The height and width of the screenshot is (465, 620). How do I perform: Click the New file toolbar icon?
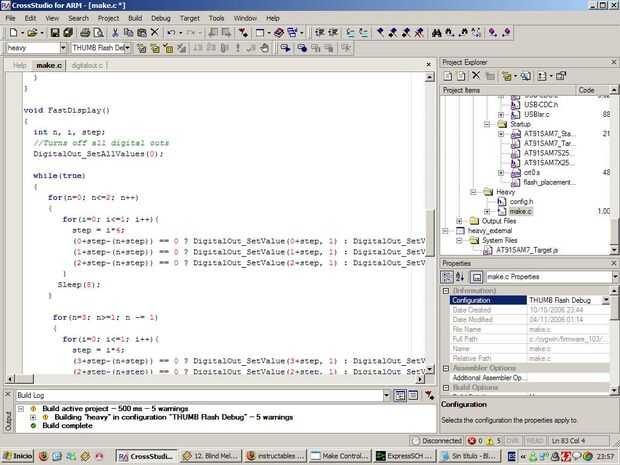(x=11, y=33)
